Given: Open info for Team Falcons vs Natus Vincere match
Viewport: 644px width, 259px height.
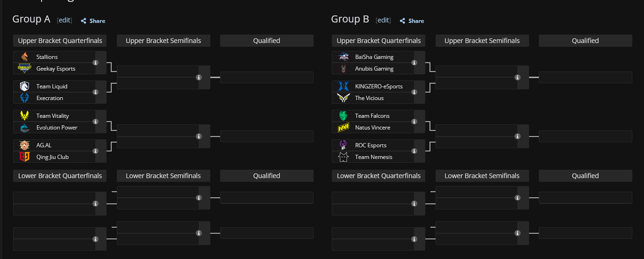Looking at the screenshot, I should coord(414,122).
